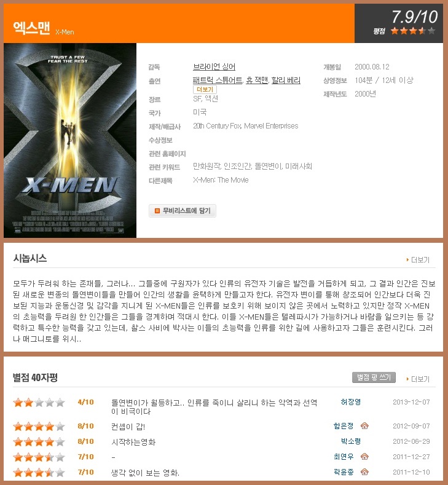Open reviewer 박소령 profile
448x485 pixels.
point(351,441)
